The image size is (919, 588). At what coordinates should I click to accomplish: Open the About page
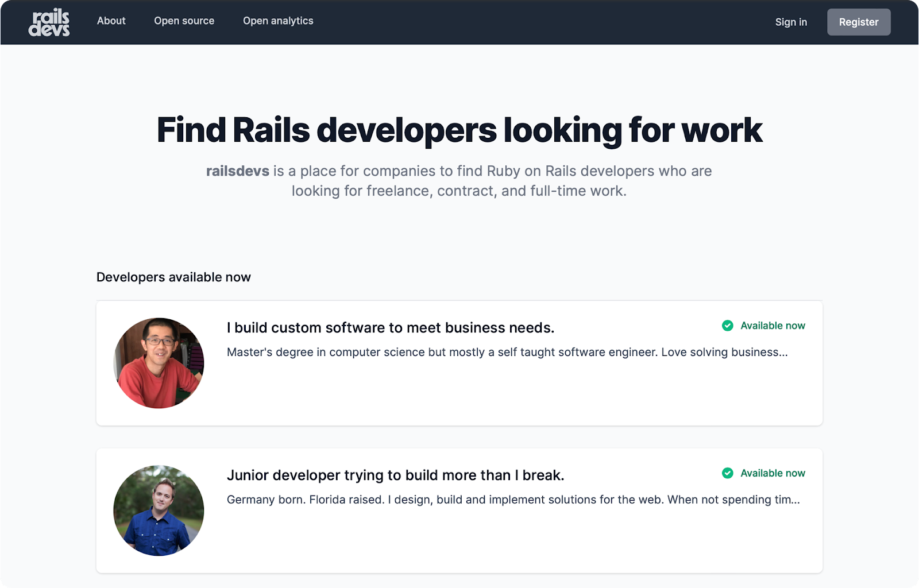pos(111,21)
